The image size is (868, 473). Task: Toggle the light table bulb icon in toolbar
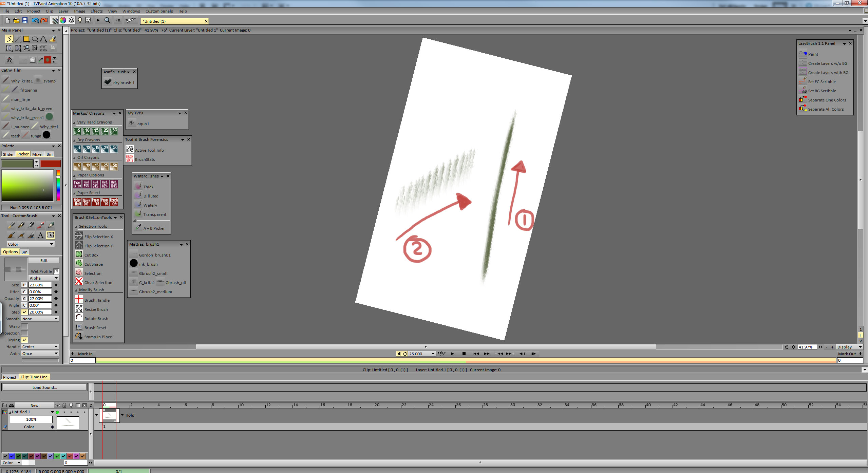pyautogui.click(x=80, y=20)
